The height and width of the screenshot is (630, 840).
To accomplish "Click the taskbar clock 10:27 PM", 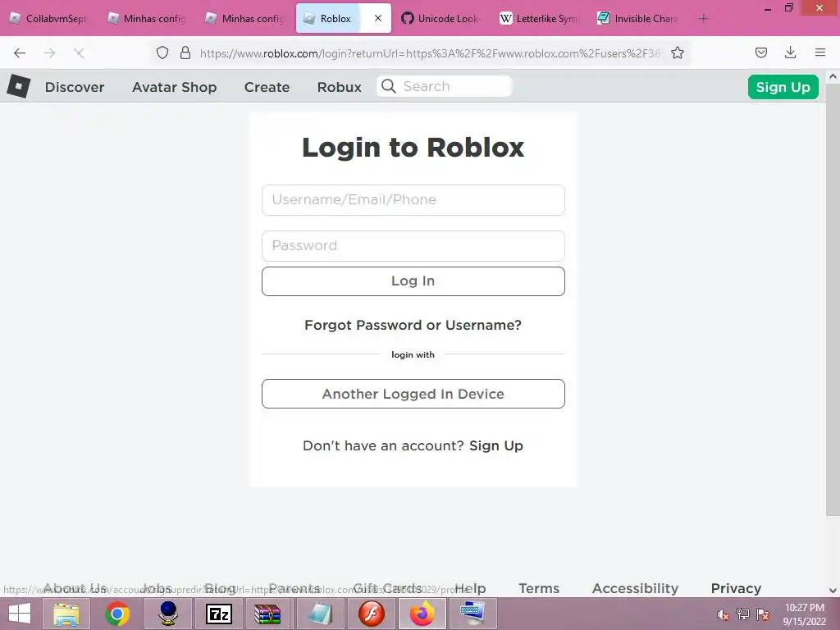I will (804, 608).
